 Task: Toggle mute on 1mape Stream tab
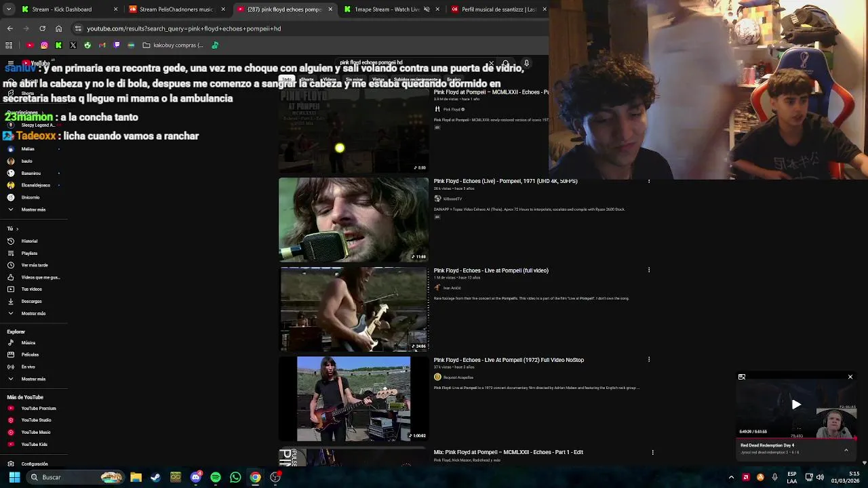pyautogui.click(x=427, y=9)
